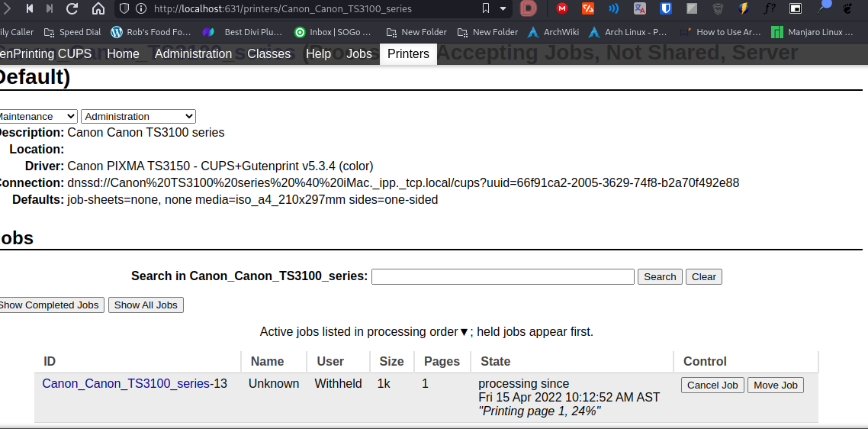The width and height of the screenshot is (868, 429).
Task: Click the Withheld user cell
Action: [338, 383]
